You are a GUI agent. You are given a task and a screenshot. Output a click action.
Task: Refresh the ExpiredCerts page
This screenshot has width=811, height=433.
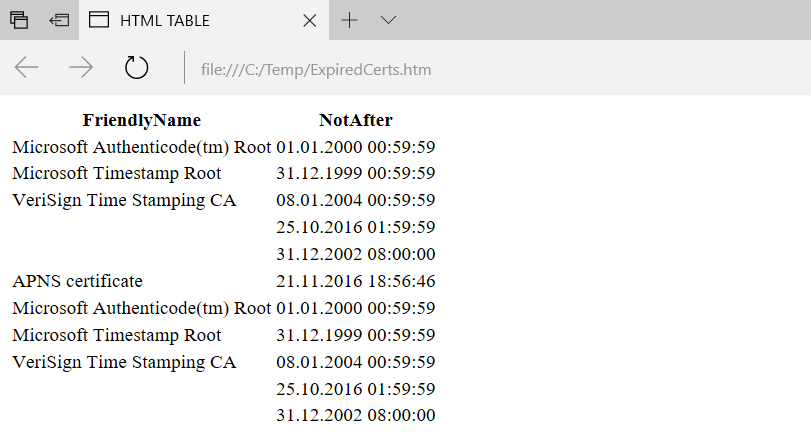tap(136, 68)
